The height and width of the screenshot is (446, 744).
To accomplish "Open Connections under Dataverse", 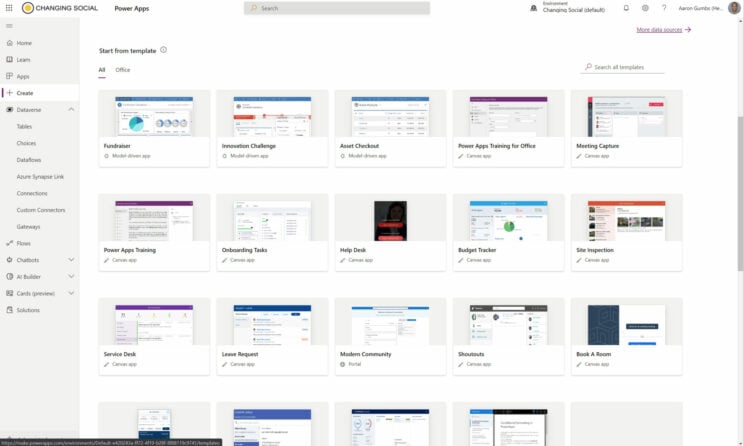I will (32, 193).
